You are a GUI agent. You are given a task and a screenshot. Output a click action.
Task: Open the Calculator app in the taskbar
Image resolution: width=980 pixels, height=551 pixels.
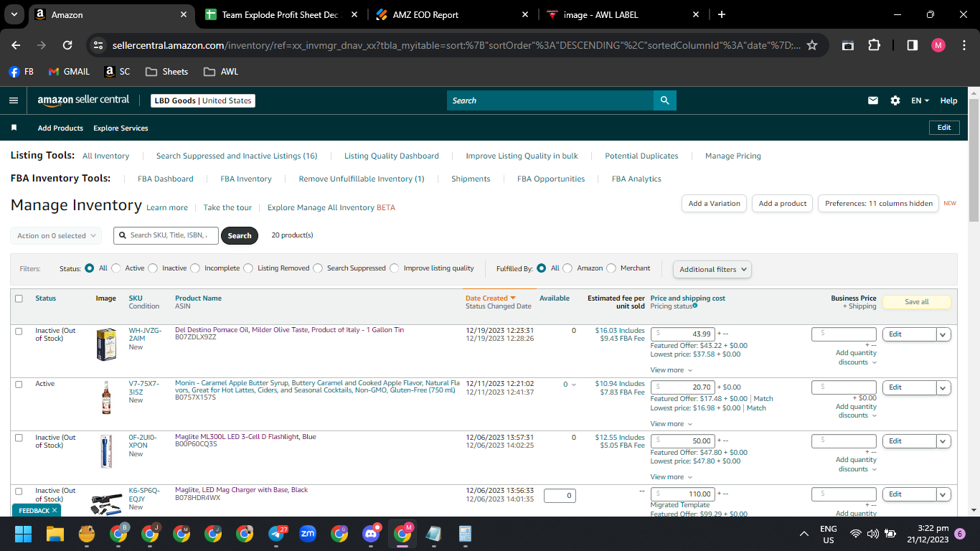465,534
